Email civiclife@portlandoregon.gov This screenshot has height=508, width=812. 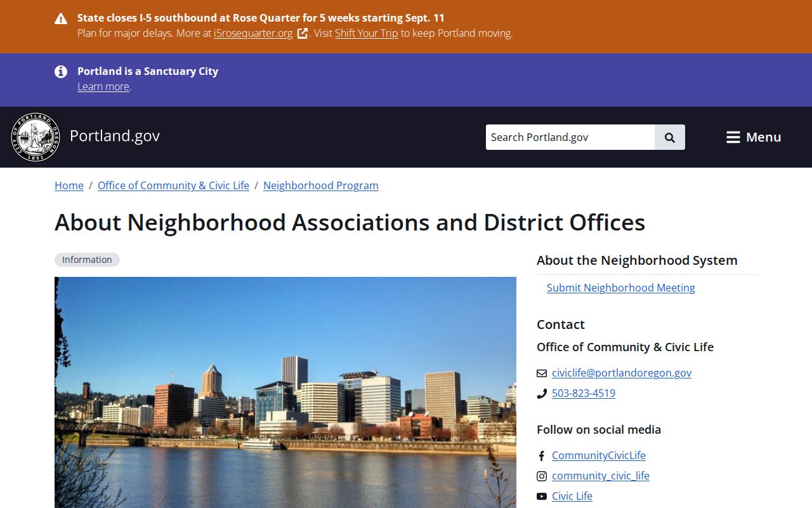(622, 373)
